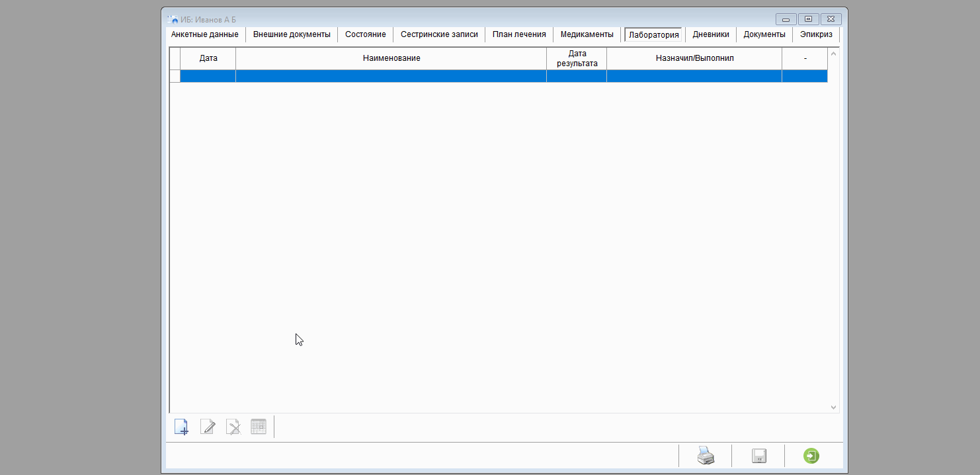Click the table grid view icon
Viewport: 980px width, 475px height.
(x=258, y=427)
